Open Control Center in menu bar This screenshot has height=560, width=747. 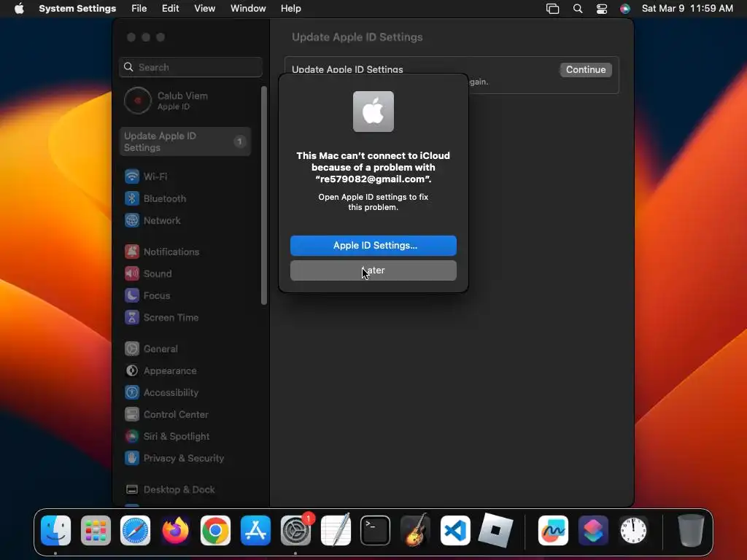tap(602, 9)
